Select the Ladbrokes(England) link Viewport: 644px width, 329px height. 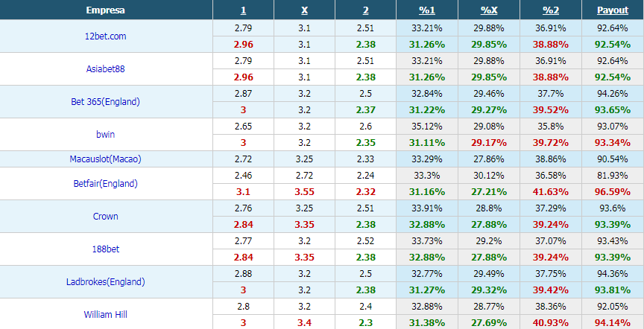106,282
